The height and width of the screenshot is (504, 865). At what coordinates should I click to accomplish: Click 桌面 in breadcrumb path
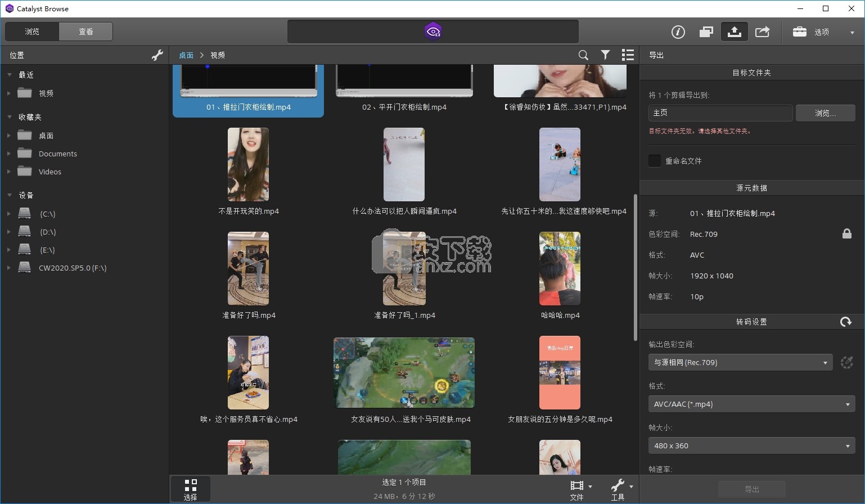[x=186, y=55]
